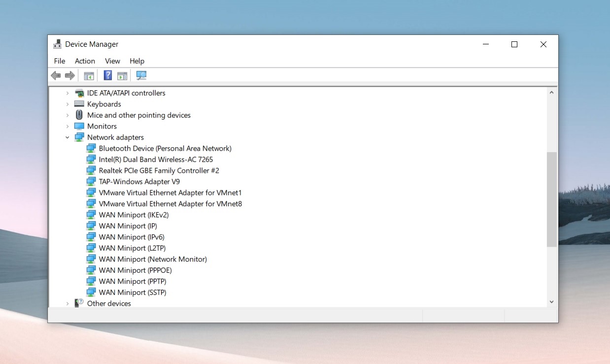Select WAN Miniport (Network Monitor) text
The image size is (610, 364).
click(153, 259)
